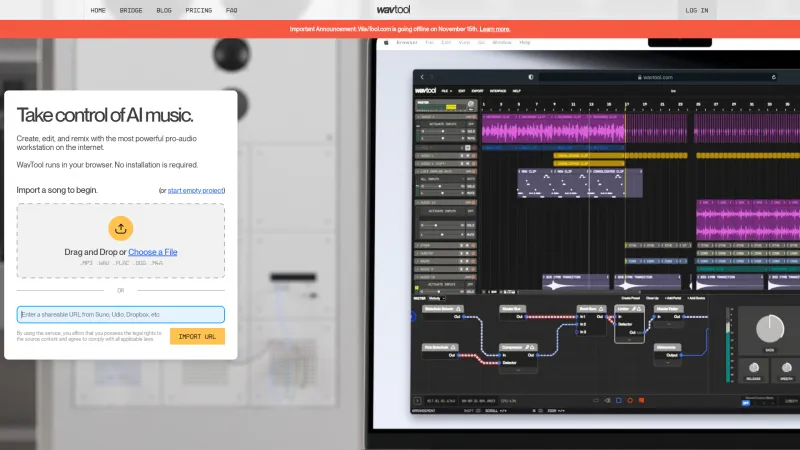Open the Choose a File link
800x450 pixels.
[153, 252]
